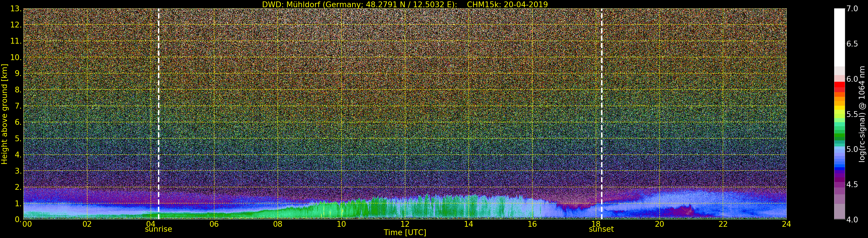Click the white dashed sunrise marker line
The width and height of the screenshot is (868, 238).
[159, 114]
